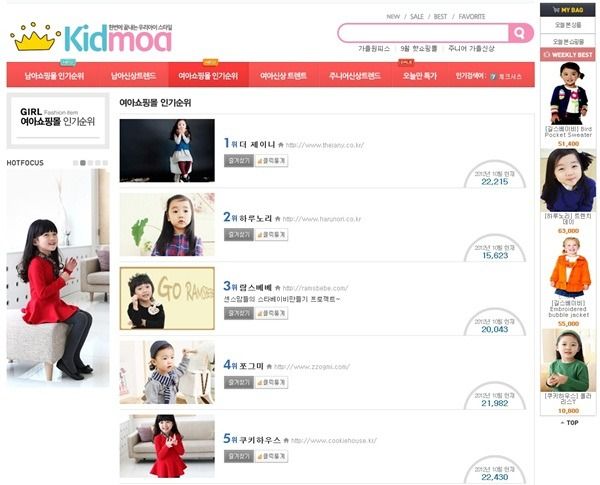Image resolution: width=600 pixels, height=485 pixels.
Task: Open orange bubble jacket product thumbnail
Action: click(x=568, y=267)
